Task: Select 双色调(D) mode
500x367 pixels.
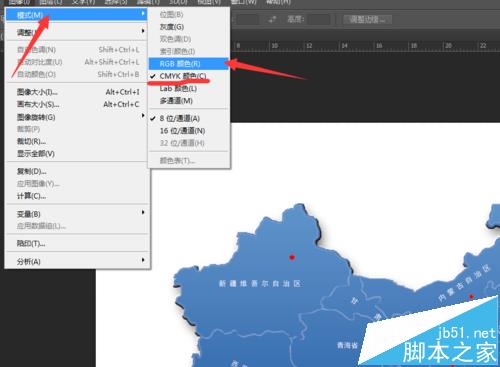Action: tap(189, 39)
